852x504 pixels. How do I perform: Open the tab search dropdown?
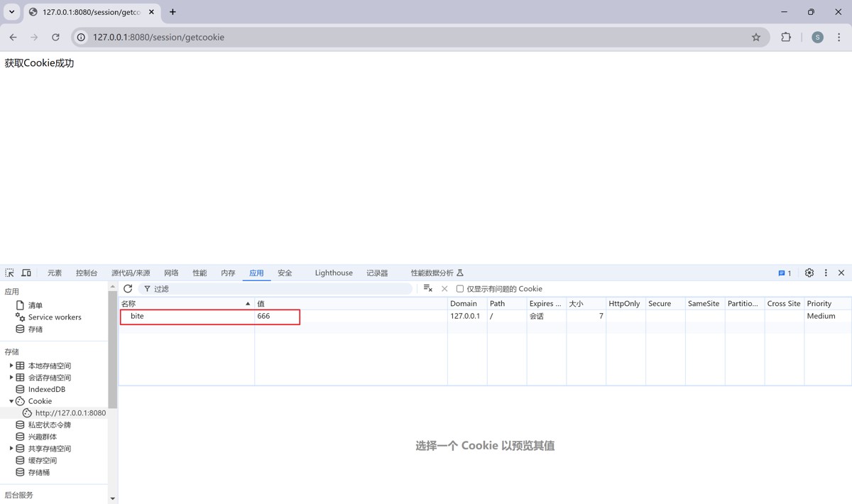[12, 12]
